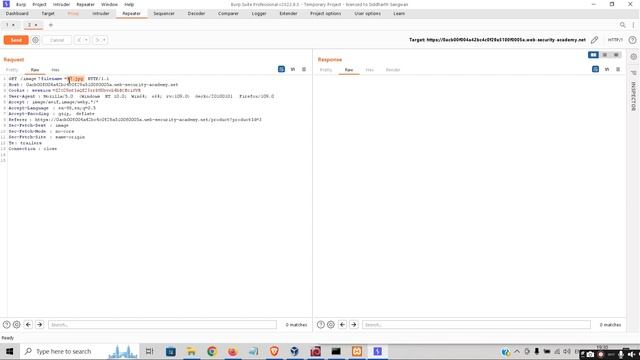
Task: Open request search help icon
Action: (7, 324)
